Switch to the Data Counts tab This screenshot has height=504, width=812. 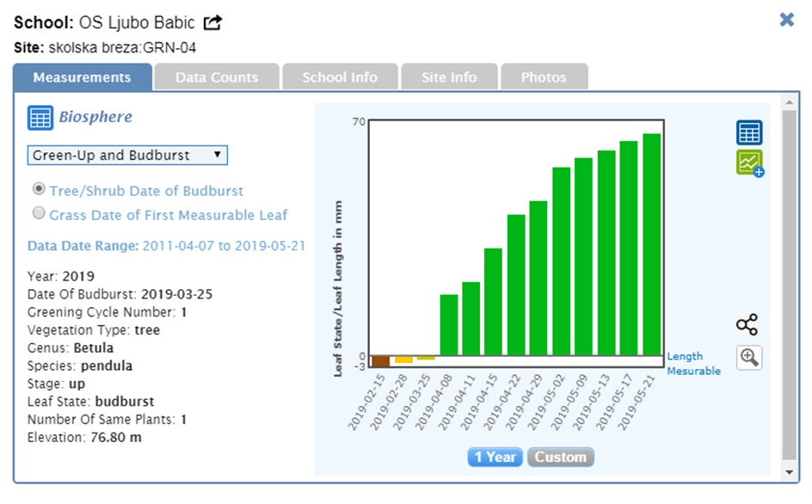point(217,77)
